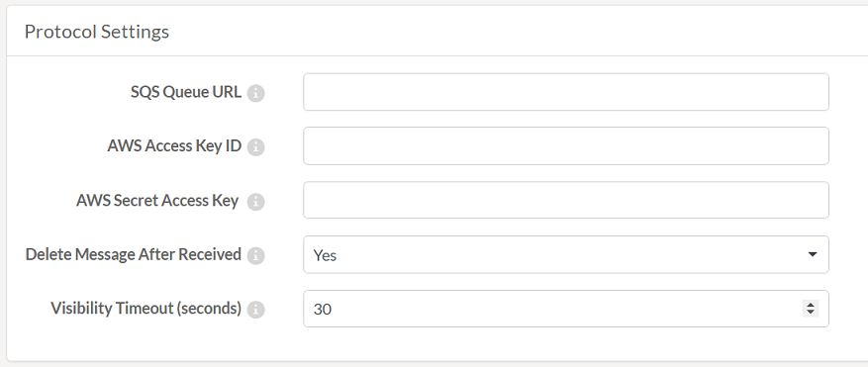Open the Delete Message After Received dropdown
Viewport: 868px width, 367px height.
click(x=566, y=254)
